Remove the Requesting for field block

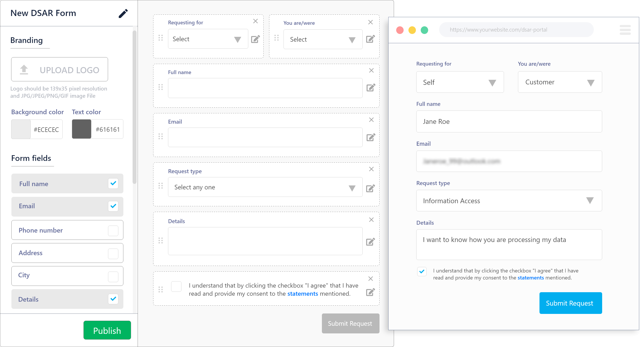pos(255,21)
